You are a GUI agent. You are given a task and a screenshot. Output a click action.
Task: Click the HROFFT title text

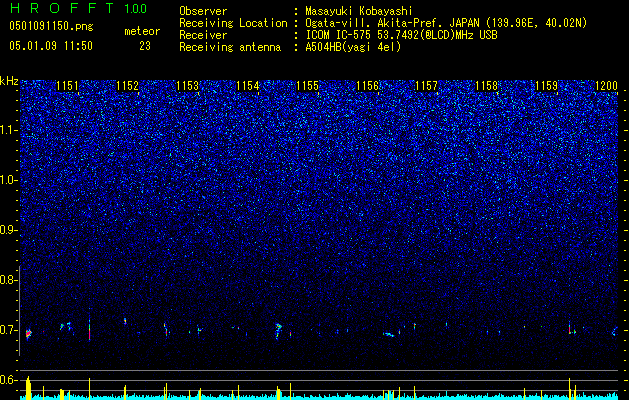click(62, 8)
